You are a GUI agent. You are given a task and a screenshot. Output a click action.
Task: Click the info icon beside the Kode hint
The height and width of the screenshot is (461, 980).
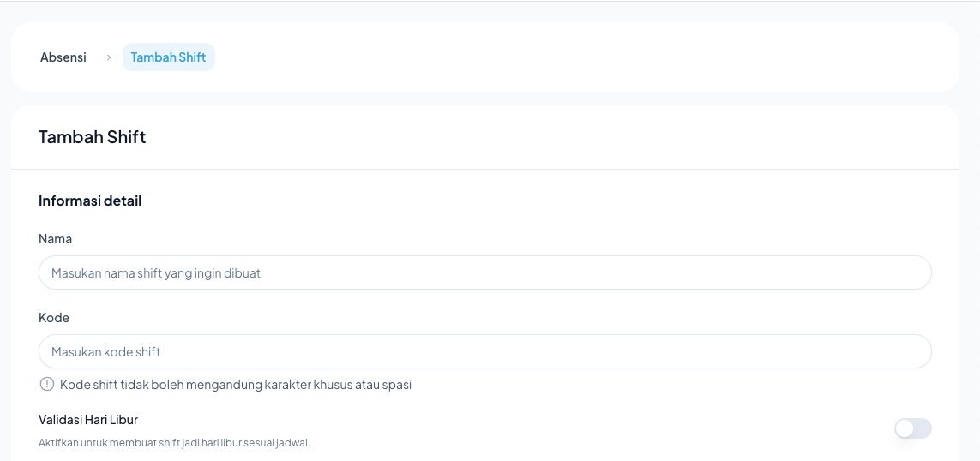click(46, 385)
